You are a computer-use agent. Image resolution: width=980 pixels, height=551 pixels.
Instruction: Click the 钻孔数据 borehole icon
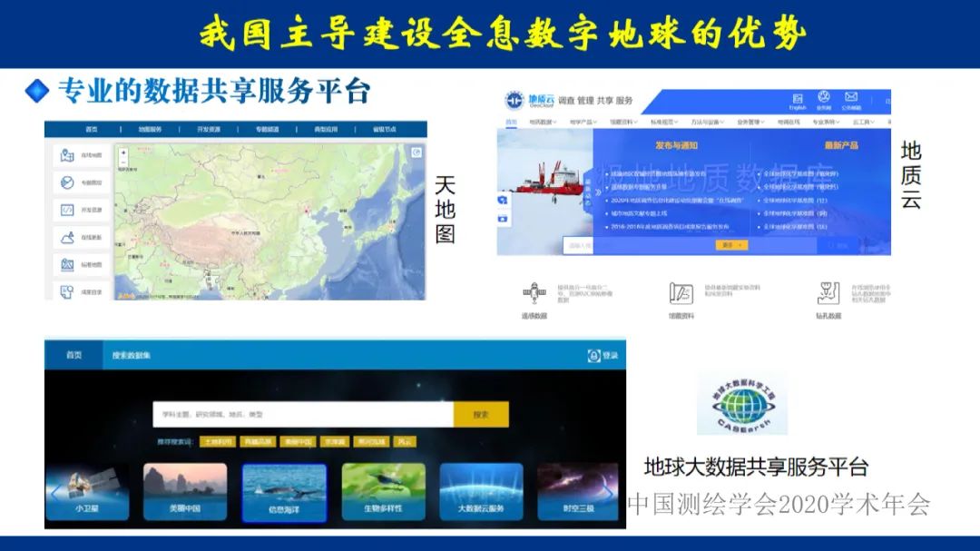coord(828,292)
